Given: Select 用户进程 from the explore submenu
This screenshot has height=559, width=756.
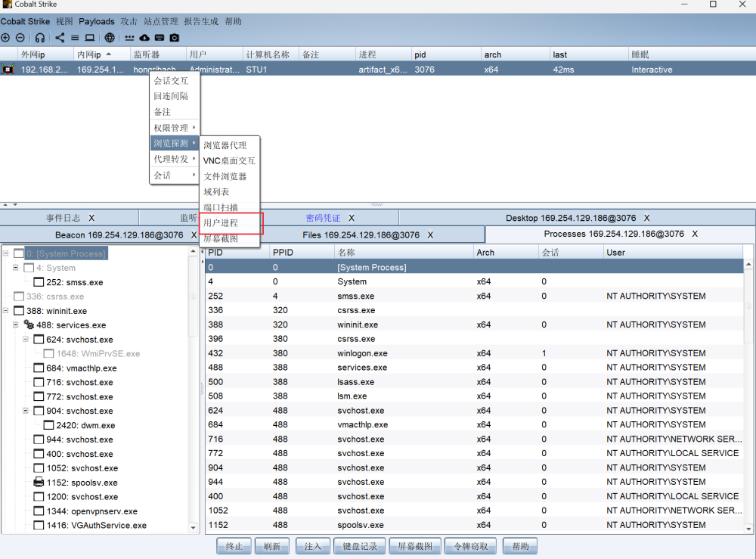Looking at the screenshot, I should (221, 223).
